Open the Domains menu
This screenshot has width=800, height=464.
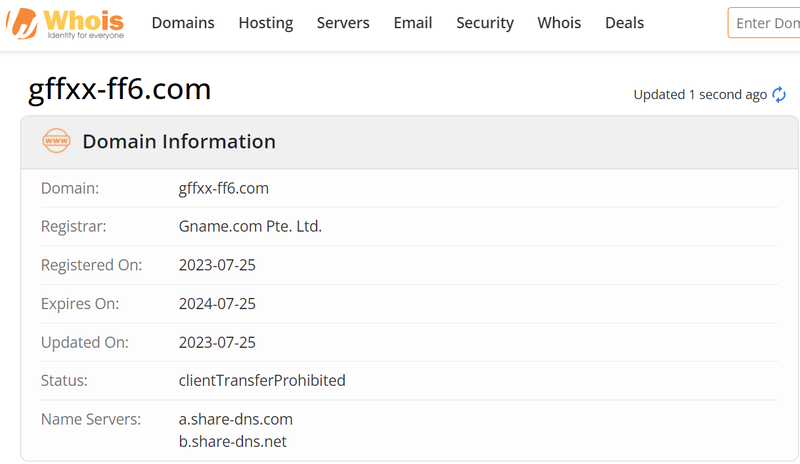point(183,23)
